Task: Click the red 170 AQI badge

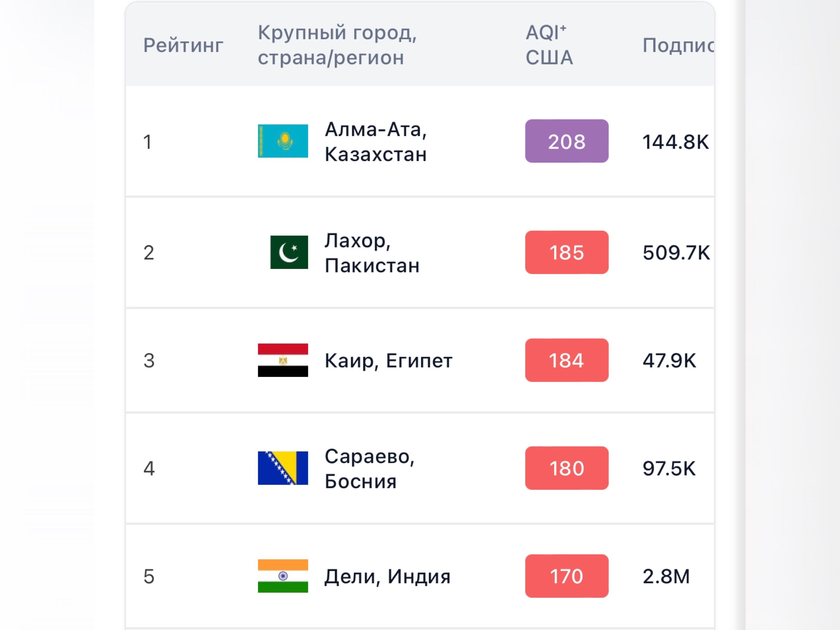Action: coord(567,576)
